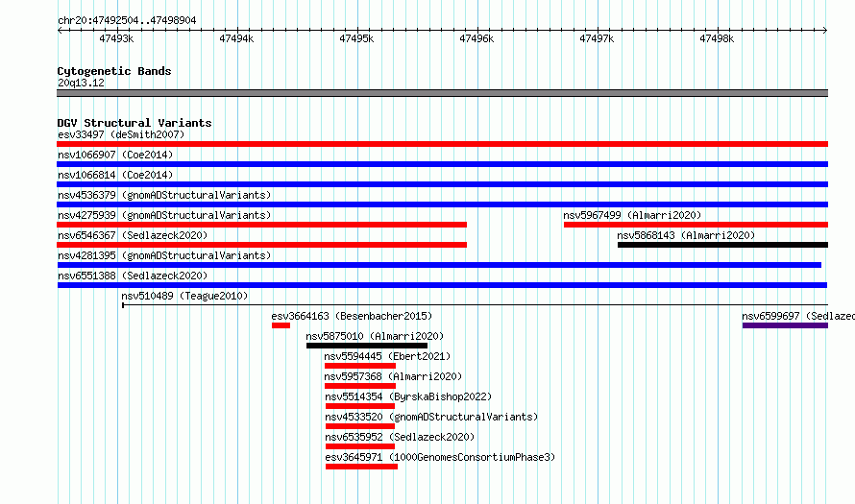855x504 pixels.
Task: Select the red nsv5514354 variant bar
Action: [360, 406]
